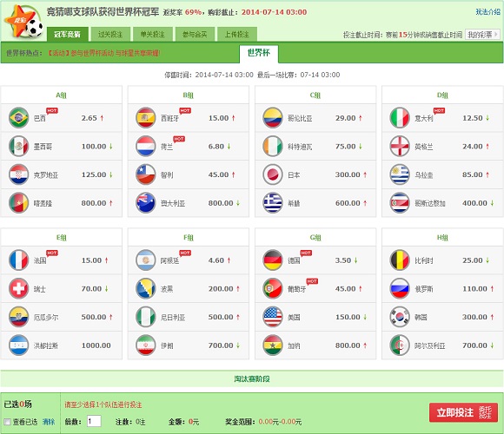
Task: Pick the Portugal flag icon
Action: coord(273,288)
